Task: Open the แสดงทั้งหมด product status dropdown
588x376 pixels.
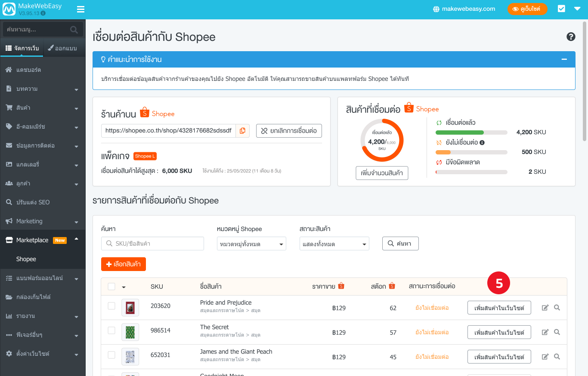Action: 334,243
